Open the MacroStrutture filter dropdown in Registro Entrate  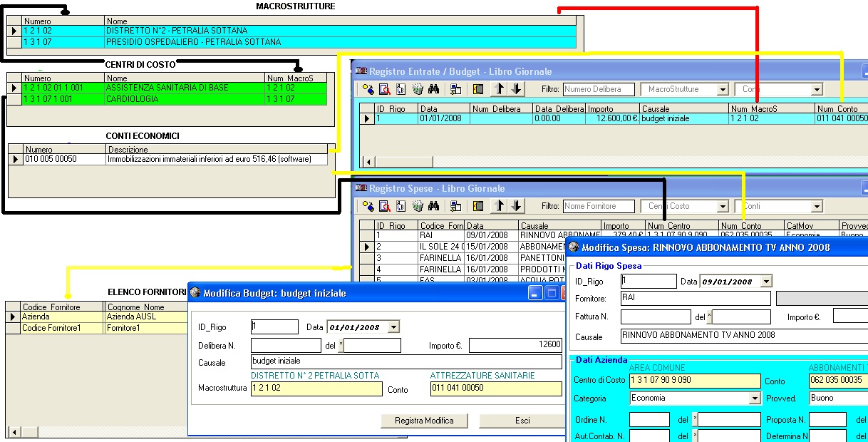coord(723,90)
